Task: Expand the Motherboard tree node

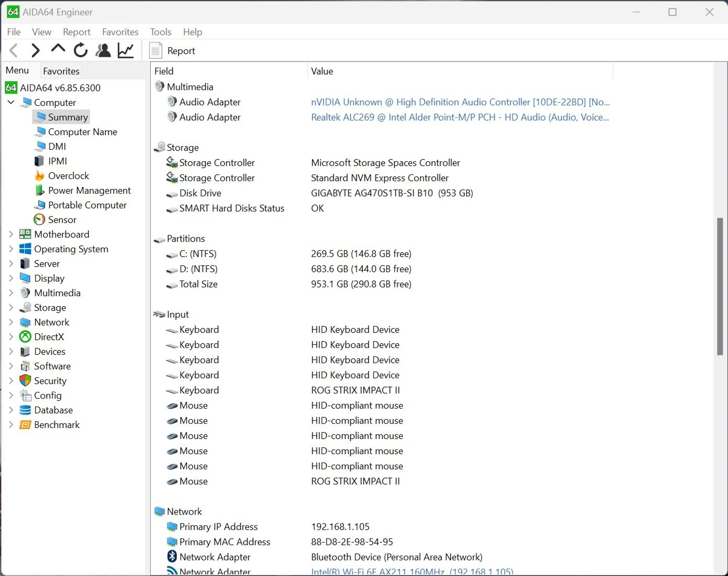Action: click(x=11, y=234)
